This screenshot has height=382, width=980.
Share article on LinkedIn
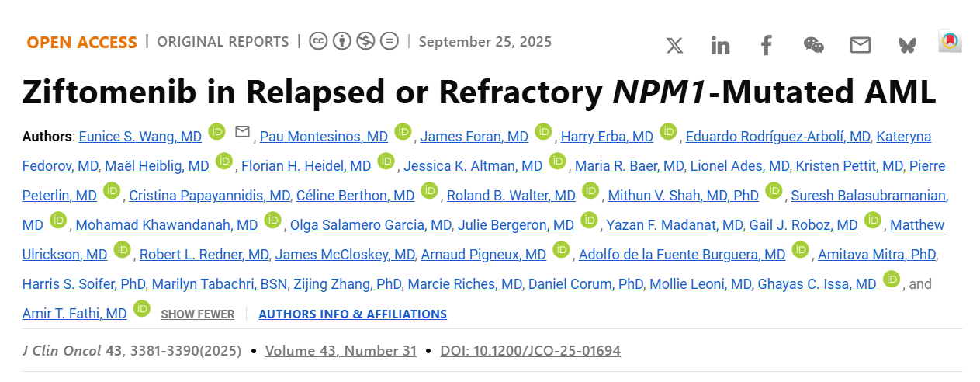720,45
